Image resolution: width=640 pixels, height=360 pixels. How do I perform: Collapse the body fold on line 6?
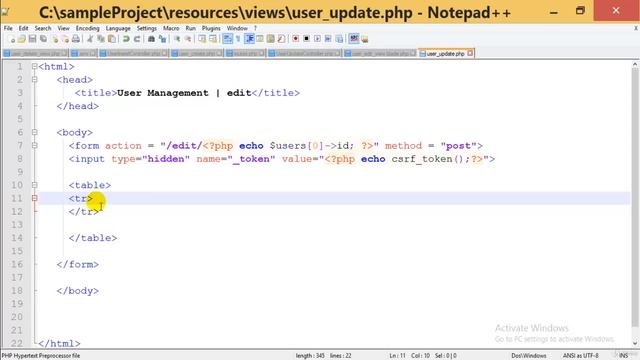tap(34, 132)
